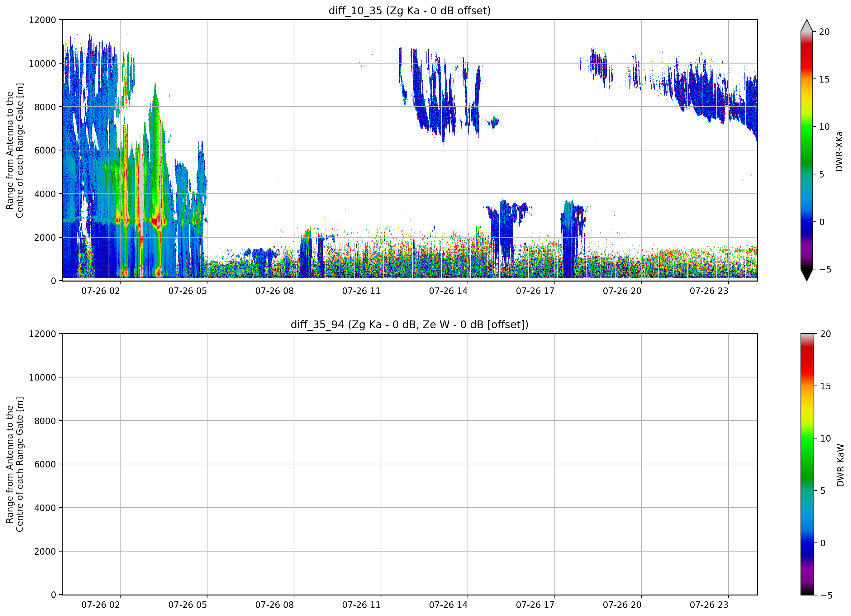Screen dimensions: 851x616
Task: Click the 07-26 14 tick label on upper plot
Action: tap(448, 291)
